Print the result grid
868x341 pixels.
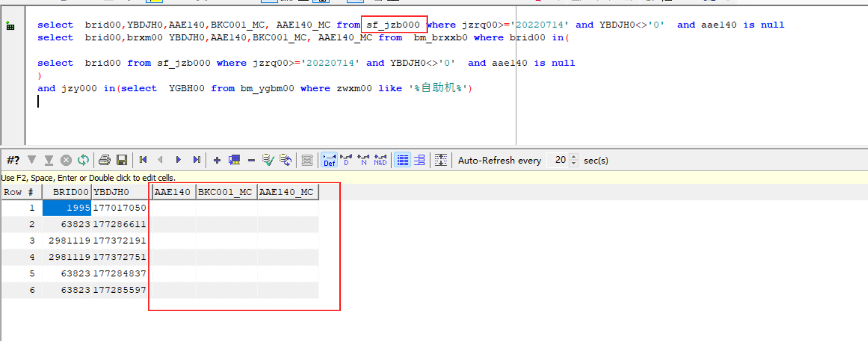point(104,160)
